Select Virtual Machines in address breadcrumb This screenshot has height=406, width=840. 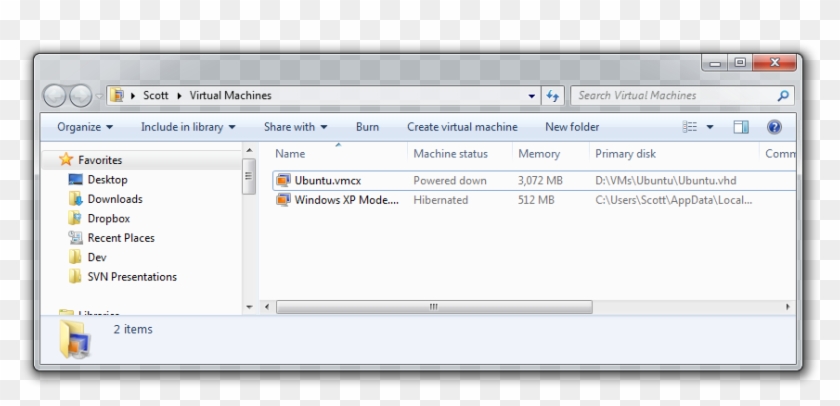230,95
